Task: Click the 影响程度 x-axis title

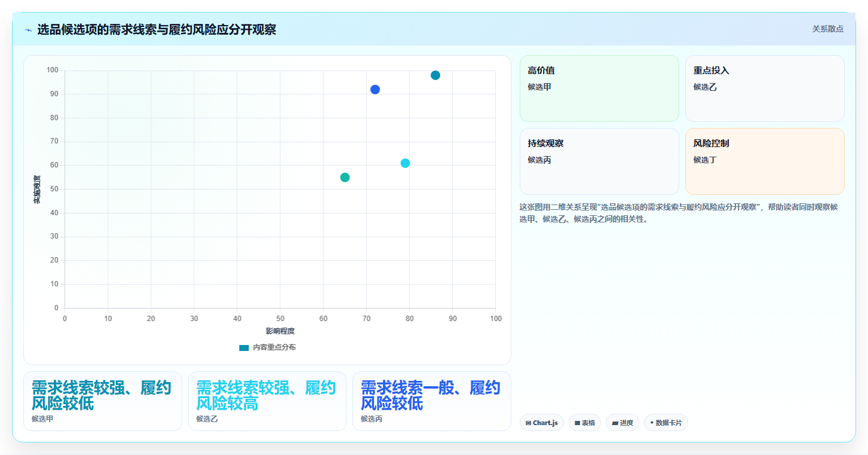Action: point(280,331)
